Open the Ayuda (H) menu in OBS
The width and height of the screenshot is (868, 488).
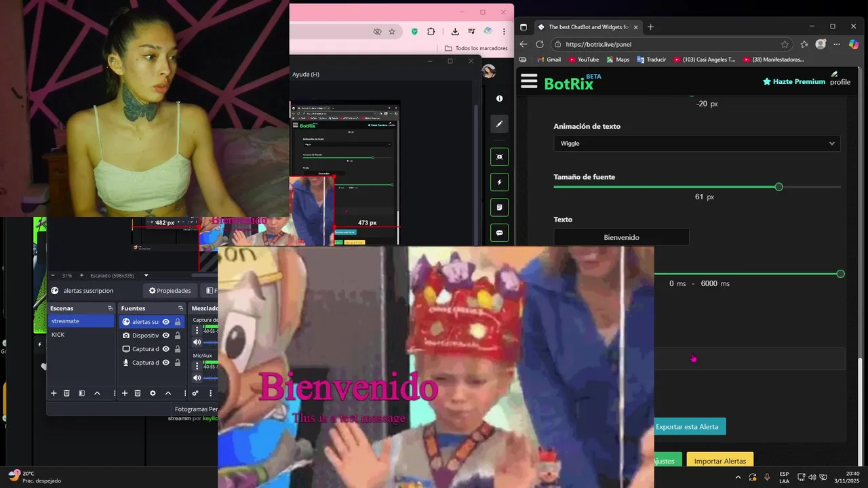(x=306, y=75)
